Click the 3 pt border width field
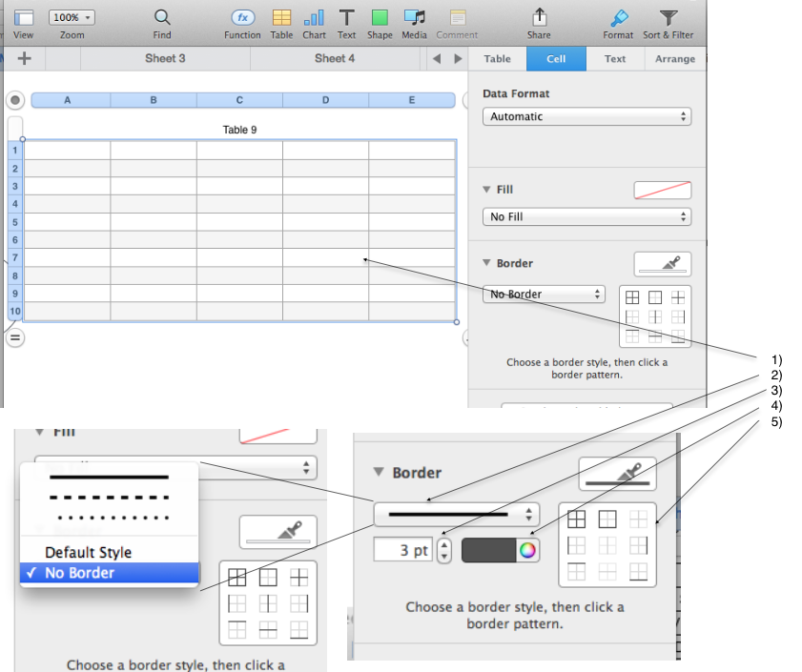 [x=402, y=550]
